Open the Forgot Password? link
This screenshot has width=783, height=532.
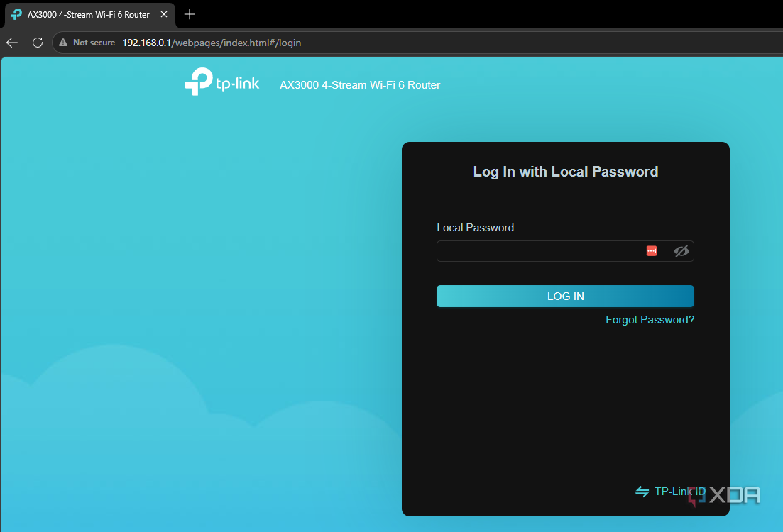(650, 320)
